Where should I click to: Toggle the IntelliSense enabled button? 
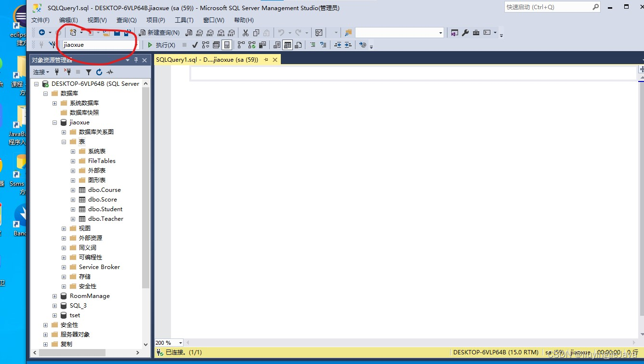(227, 45)
